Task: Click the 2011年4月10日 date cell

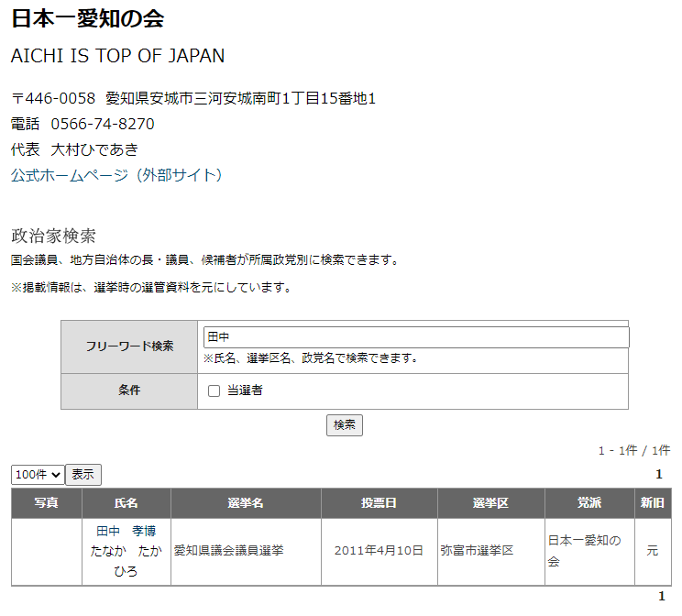Action: coord(379,551)
